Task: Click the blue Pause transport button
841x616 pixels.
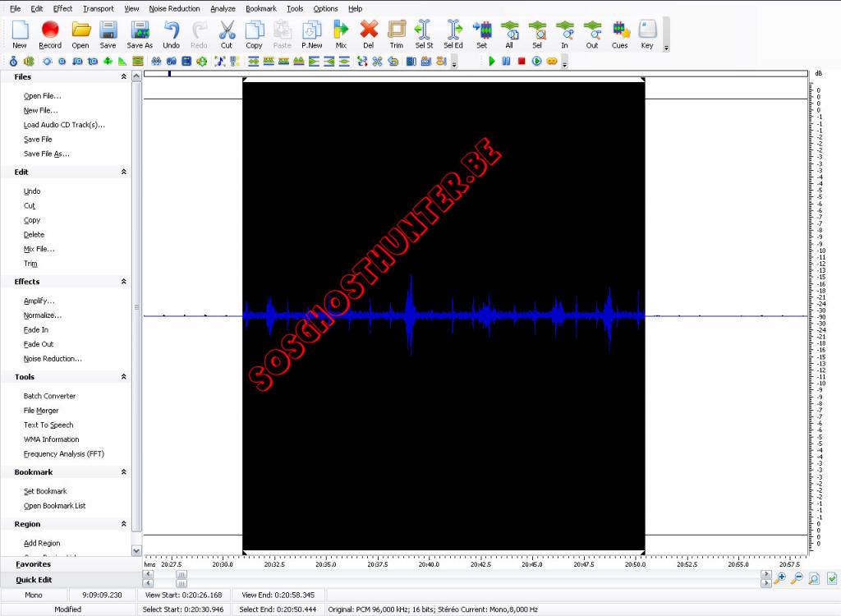Action: pos(506,61)
